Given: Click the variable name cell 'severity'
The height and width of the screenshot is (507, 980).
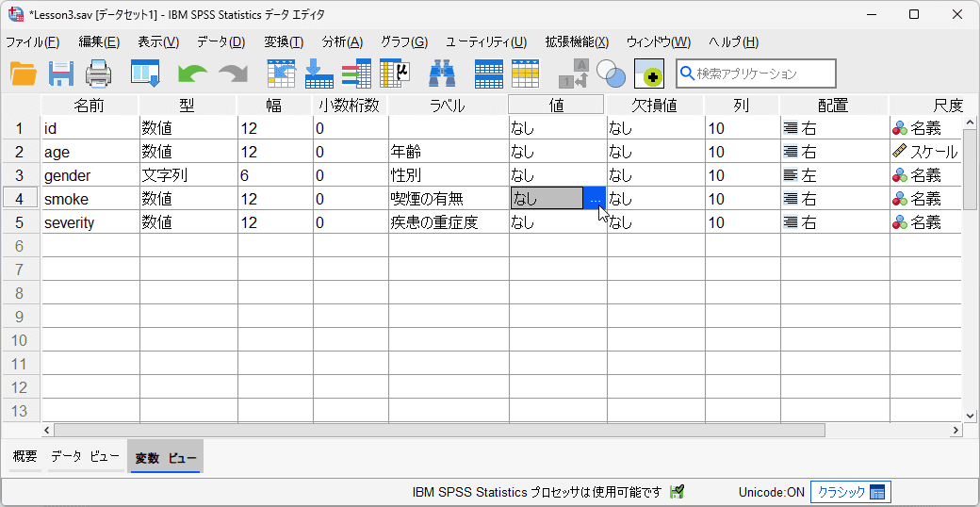Looking at the screenshot, I should tap(90, 221).
